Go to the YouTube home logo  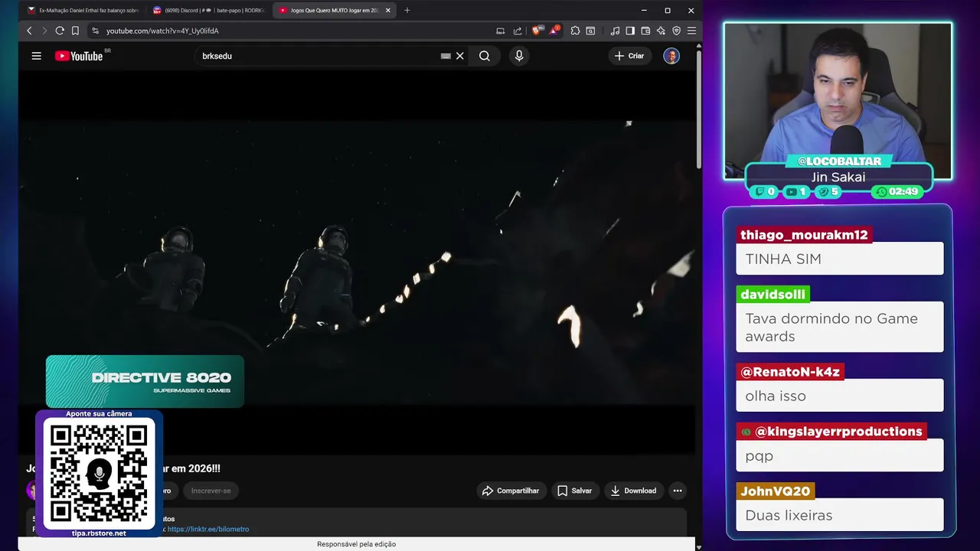point(79,56)
